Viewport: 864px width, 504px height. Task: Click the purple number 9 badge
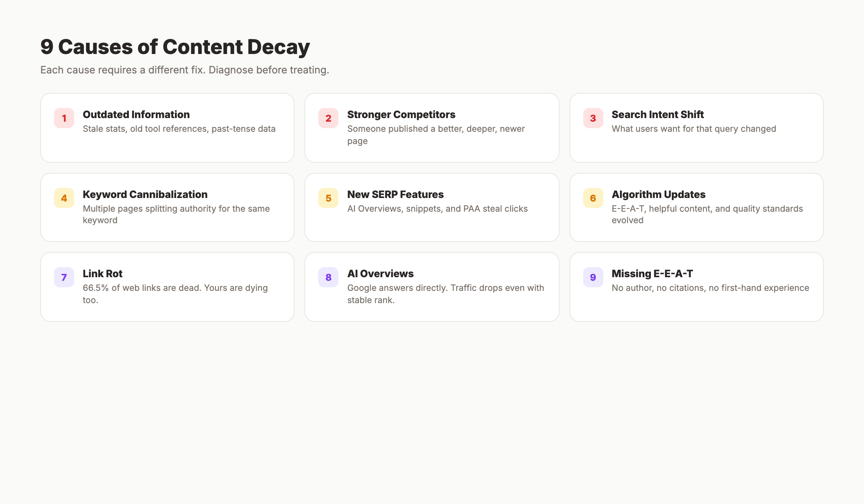(x=593, y=277)
